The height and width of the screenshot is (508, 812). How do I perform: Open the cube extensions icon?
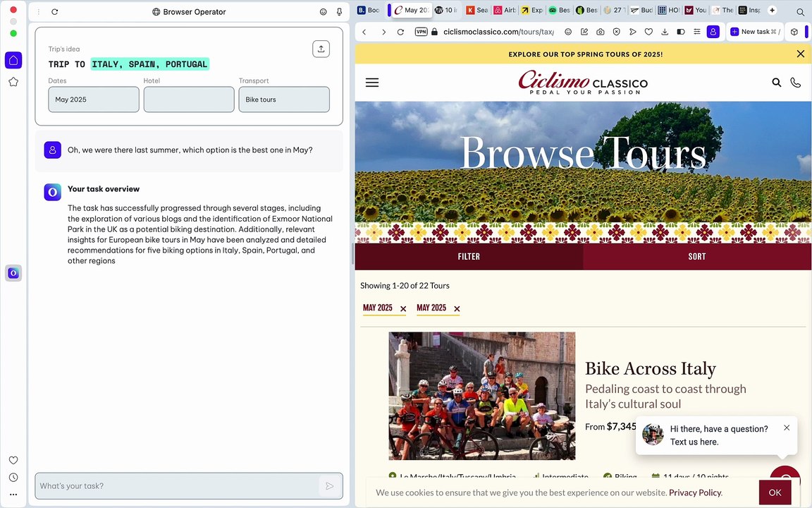click(794, 32)
